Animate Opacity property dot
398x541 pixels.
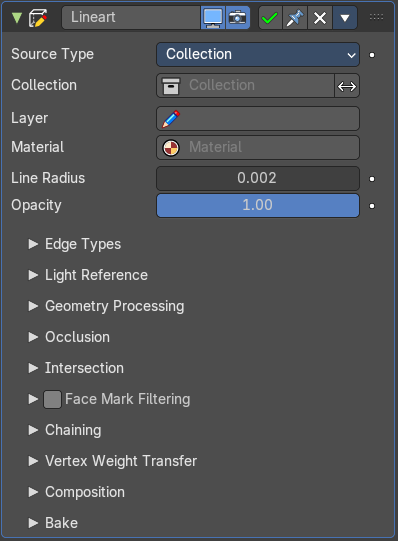click(x=372, y=206)
